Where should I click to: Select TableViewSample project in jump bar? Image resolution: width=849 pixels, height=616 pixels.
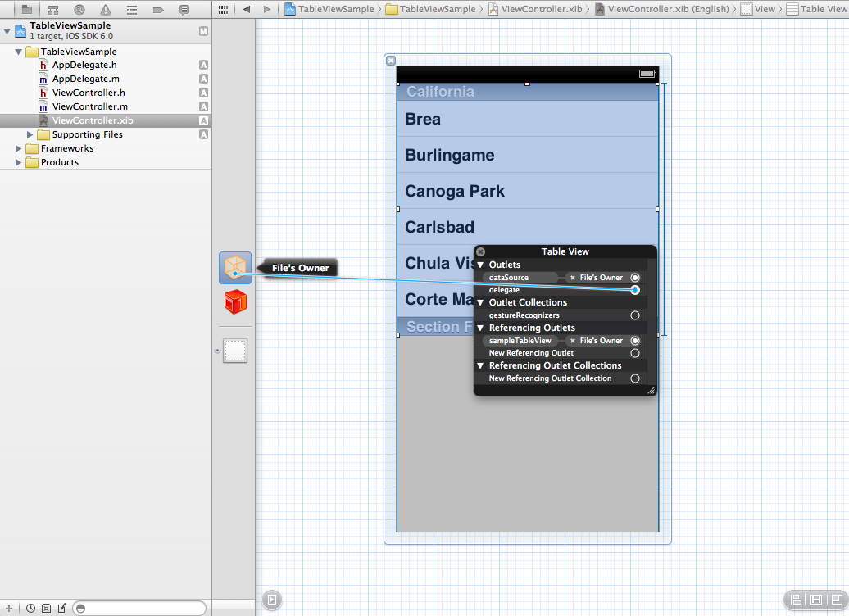point(329,9)
